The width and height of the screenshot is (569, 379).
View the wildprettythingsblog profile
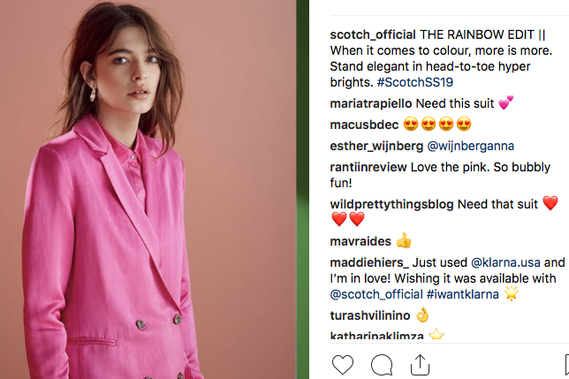pyautogui.click(x=392, y=204)
